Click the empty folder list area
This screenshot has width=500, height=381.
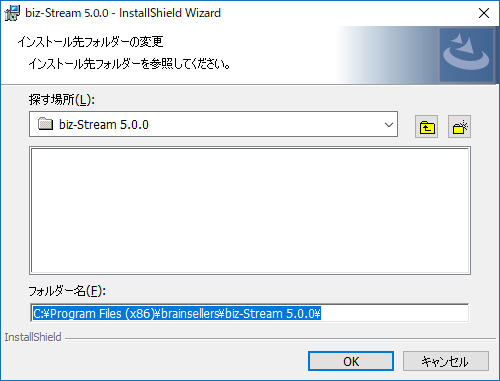tap(250, 210)
